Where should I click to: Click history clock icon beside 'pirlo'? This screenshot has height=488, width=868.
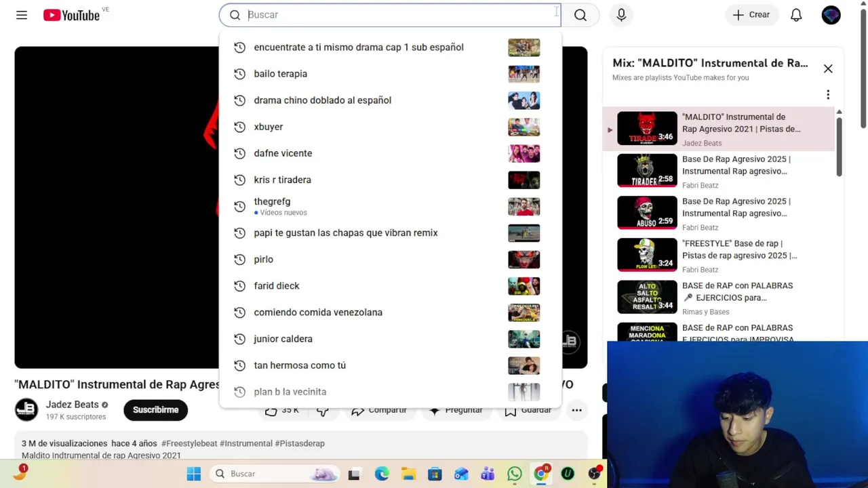click(x=239, y=259)
